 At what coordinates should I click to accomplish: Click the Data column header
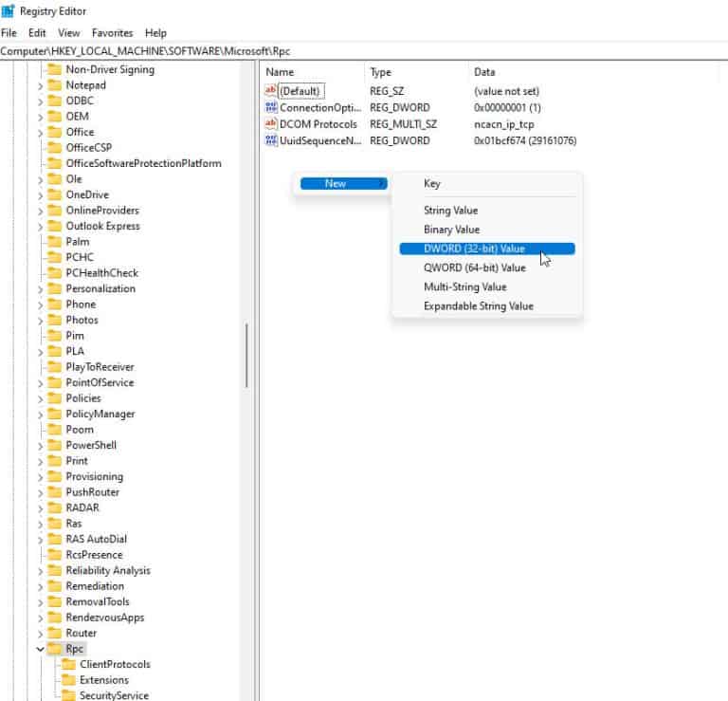484,72
